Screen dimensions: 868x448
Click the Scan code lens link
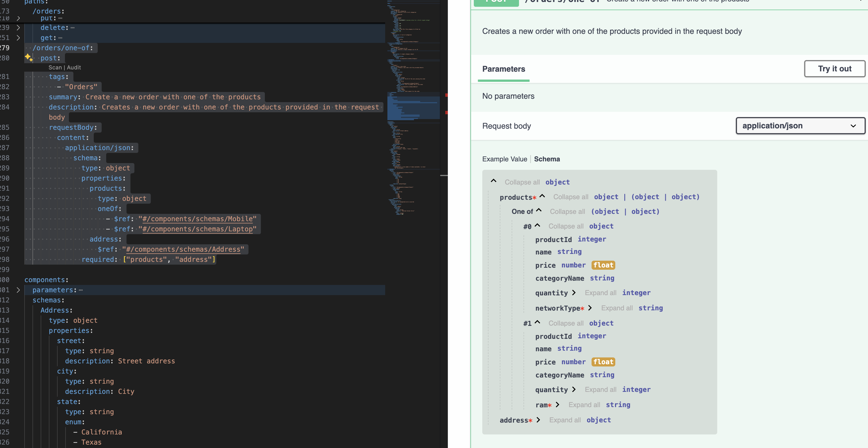tap(55, 67)
